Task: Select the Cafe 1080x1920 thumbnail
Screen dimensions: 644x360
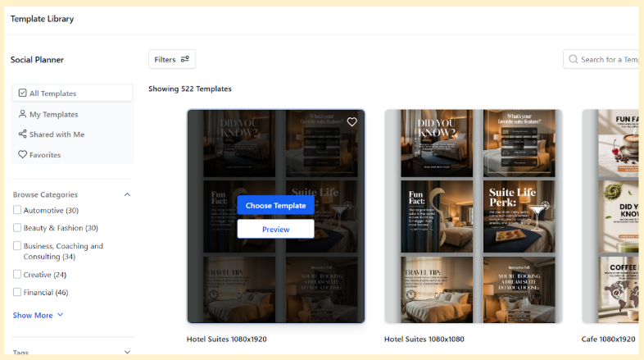Action: (610, 216)
